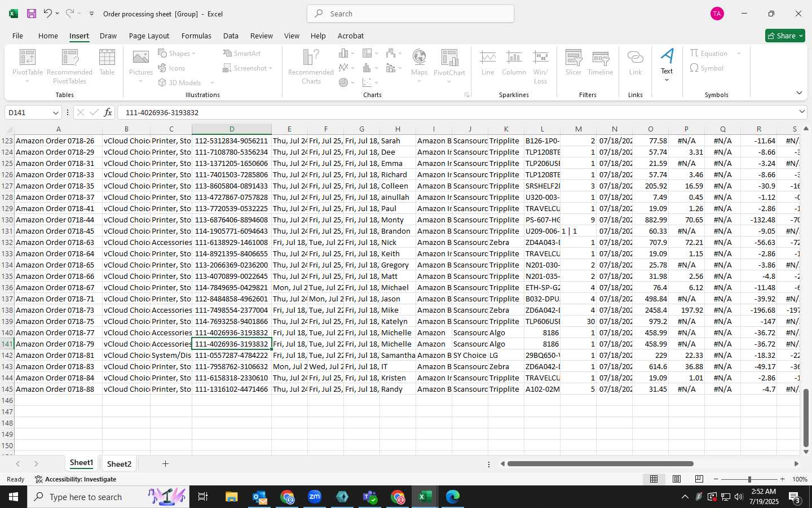Image resolution: width=812 pixels, height=508 pixels.
Task: Insert a Timeline filter
Action: [x=601, y=63]
